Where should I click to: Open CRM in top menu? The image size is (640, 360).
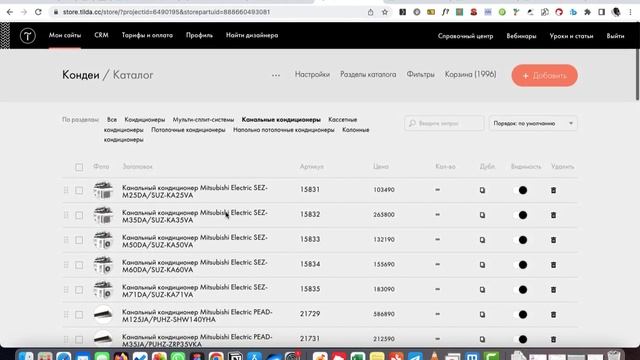[x=101, y=35]
